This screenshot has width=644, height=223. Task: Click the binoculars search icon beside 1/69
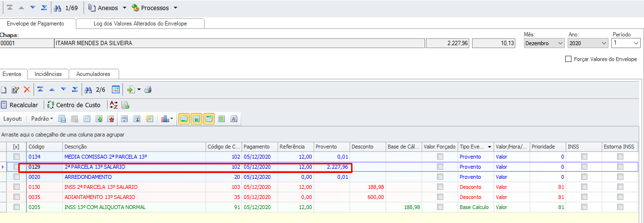pos(58,8)
